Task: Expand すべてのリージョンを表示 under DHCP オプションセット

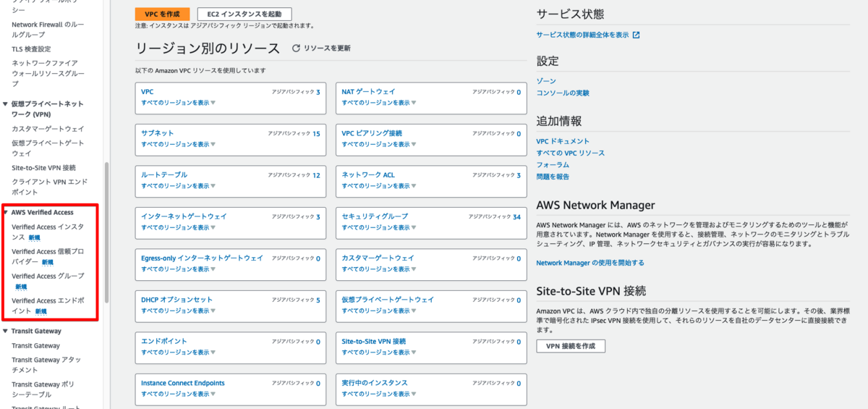Action: (x=178, y=311)
